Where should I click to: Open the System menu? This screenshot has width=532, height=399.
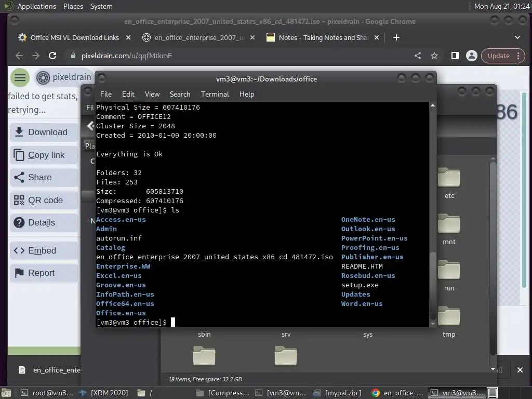(101, 6)
